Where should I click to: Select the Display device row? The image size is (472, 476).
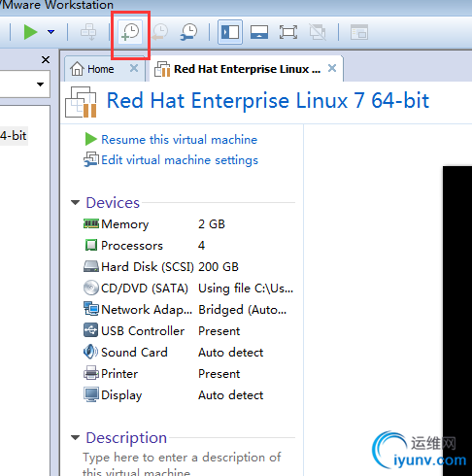point(188,395)
